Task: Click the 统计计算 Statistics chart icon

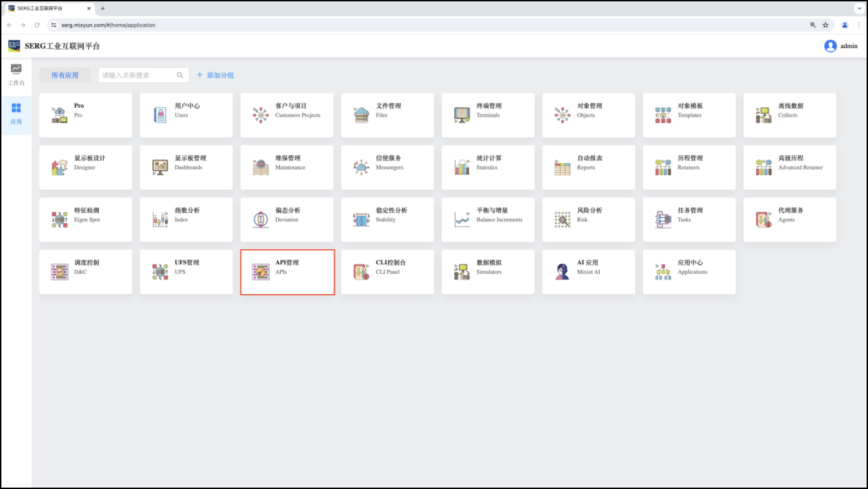Action: pos(461,168)
